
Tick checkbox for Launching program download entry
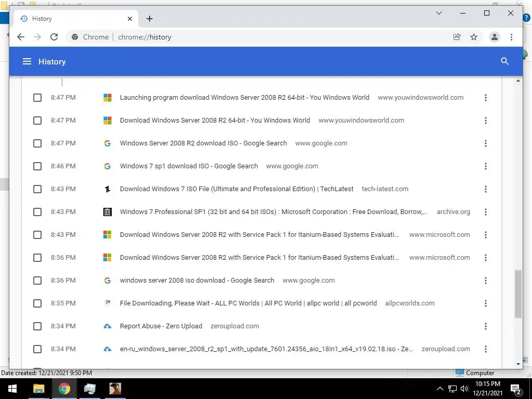[x=37, y=98]
